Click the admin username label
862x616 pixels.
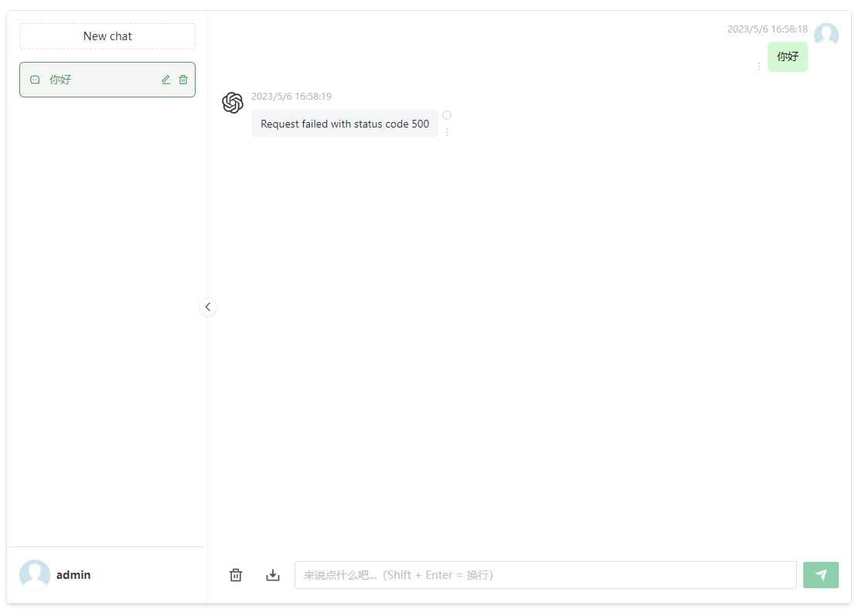73,575
